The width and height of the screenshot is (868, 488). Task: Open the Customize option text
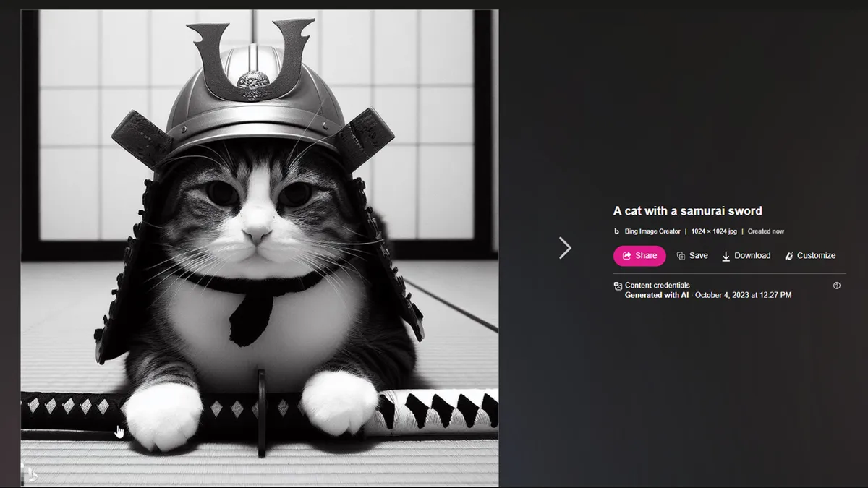coord(816,256)
